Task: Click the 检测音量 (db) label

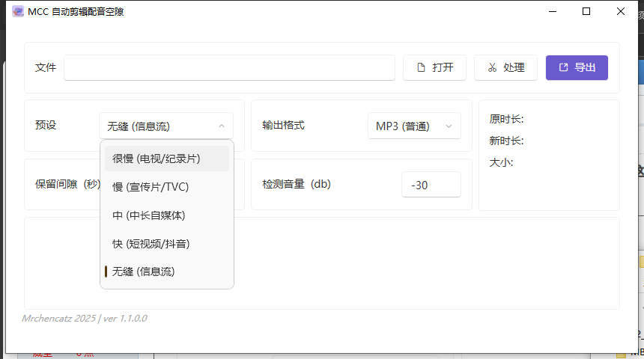Action: coord(297,184)
